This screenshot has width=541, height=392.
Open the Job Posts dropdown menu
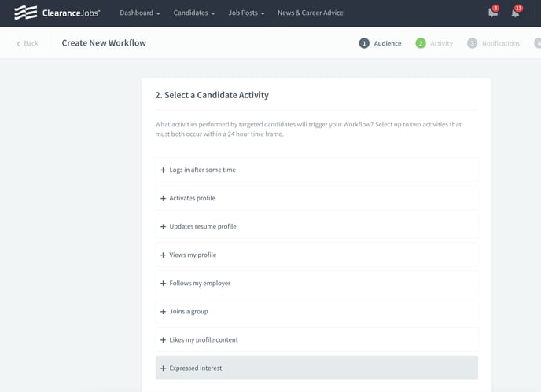pos(246,13)
